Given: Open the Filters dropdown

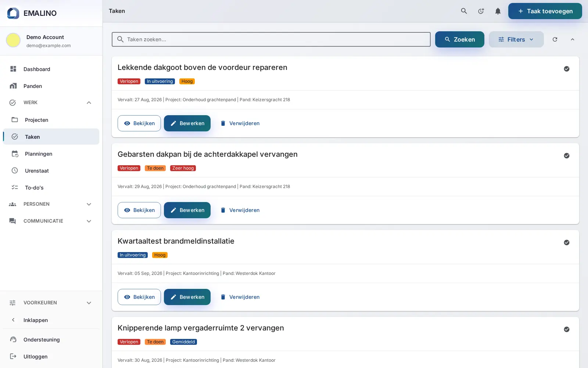Looking at the screenshot, I should point(516,39).
